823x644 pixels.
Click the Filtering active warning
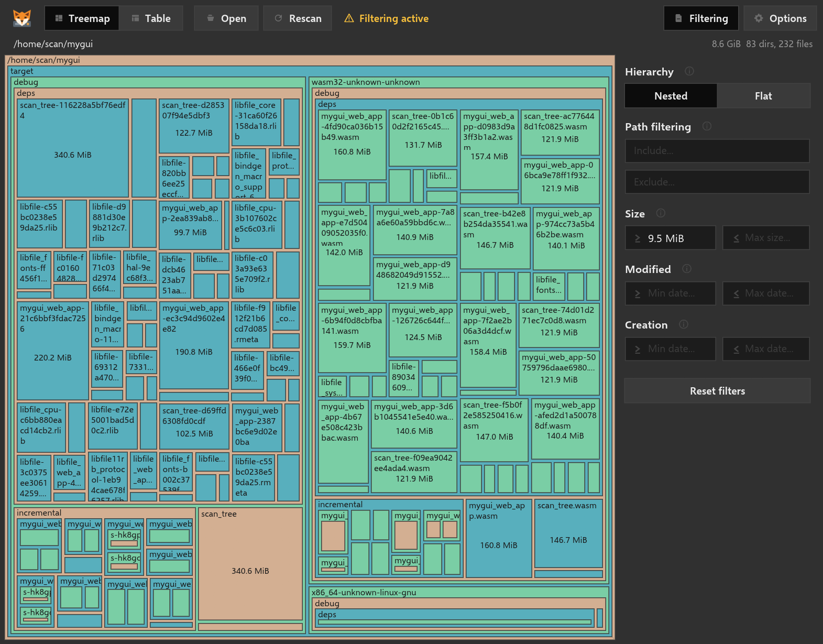tap(387, 18)
